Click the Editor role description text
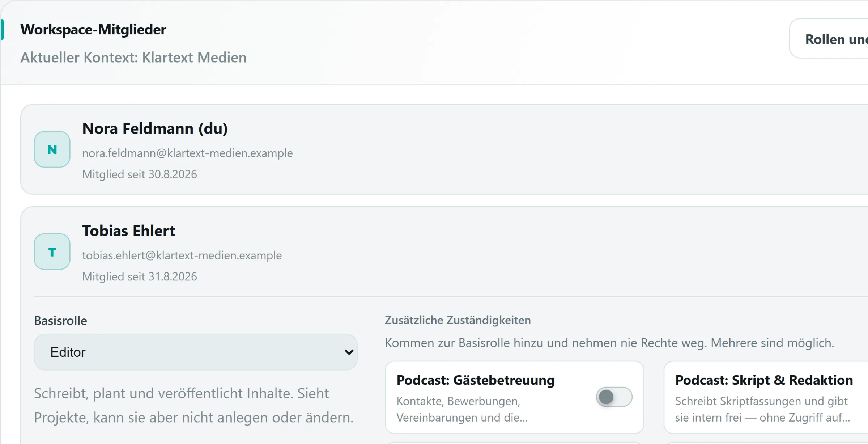This screenshot has width=868, height=444. point(194,405)
